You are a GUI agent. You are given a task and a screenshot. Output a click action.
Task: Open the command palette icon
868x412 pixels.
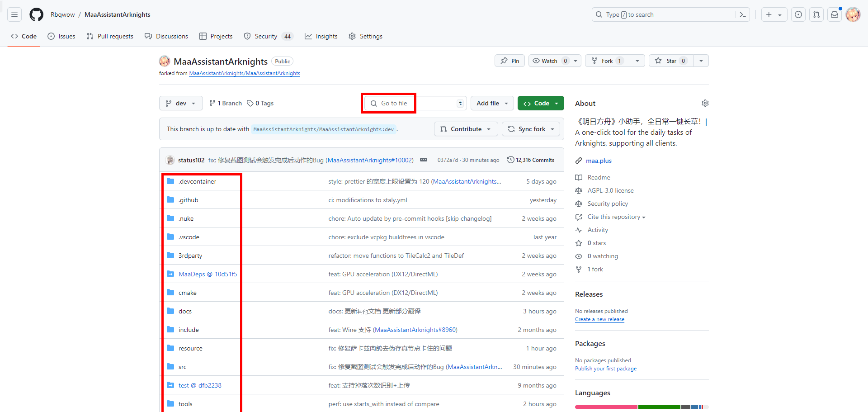tap(743, 14)
